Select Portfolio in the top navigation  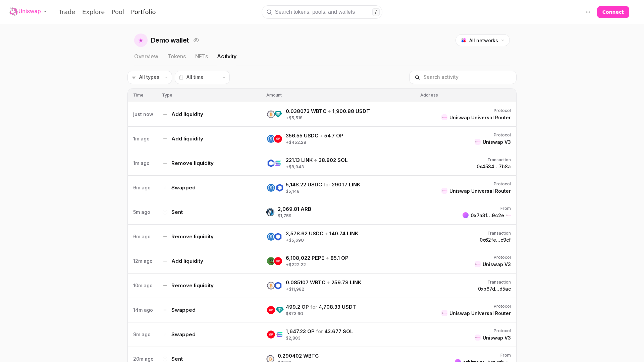point(143,12)
